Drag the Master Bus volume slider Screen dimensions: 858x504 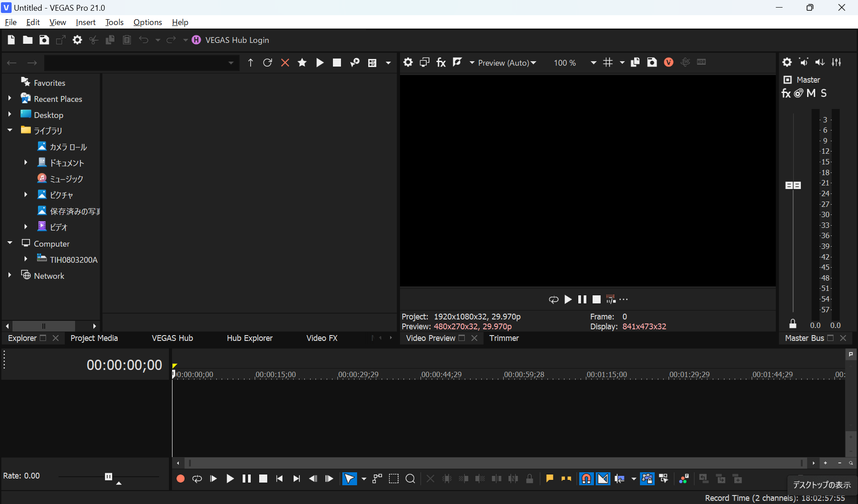tap(793, 186)
